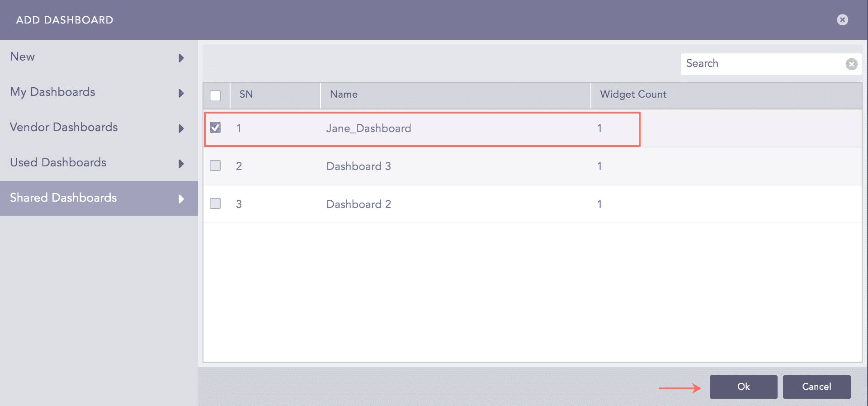Click the orange arrow pointing at Ok

(680, 387)
